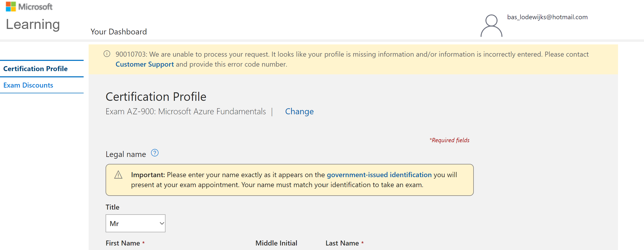The height and width of the screenshot is (250, 644).
Task: Click the warning triangle icon in Important notice
Action: tap(118, 175)
